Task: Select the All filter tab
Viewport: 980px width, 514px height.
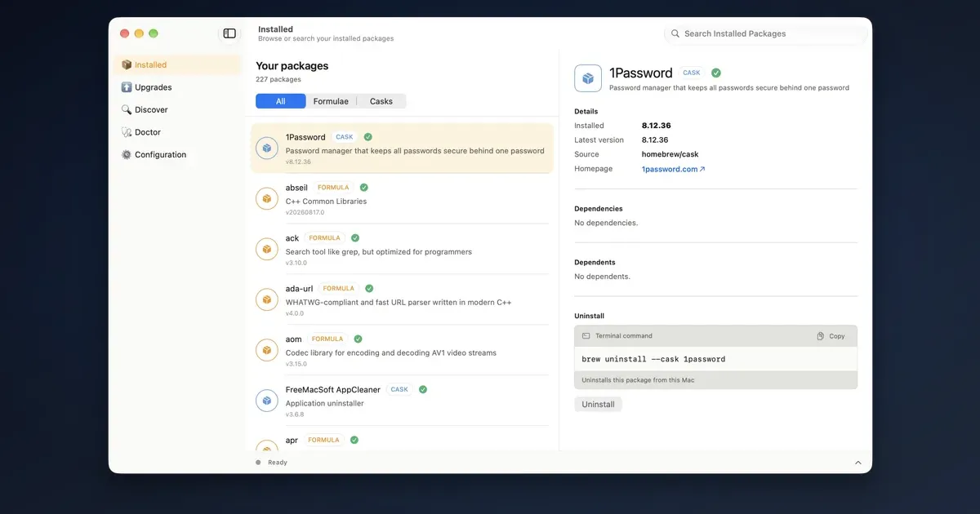Action: pos(280,101)
